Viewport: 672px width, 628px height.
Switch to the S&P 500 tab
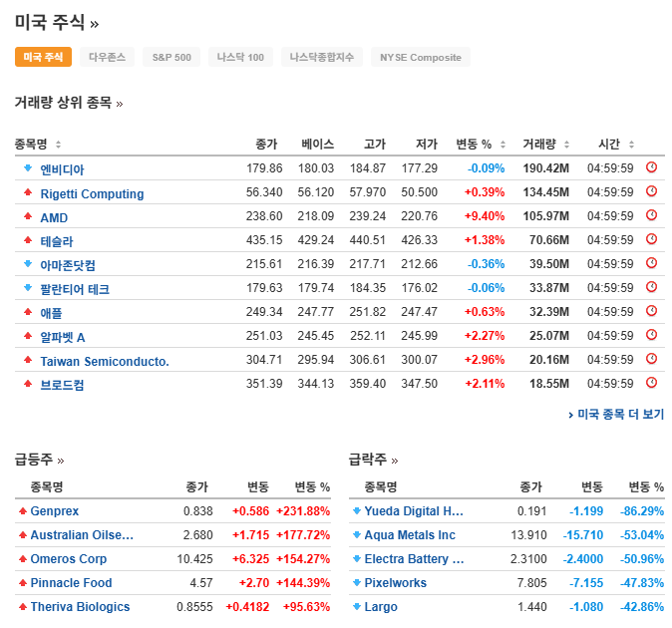click(x=171, y=57)
